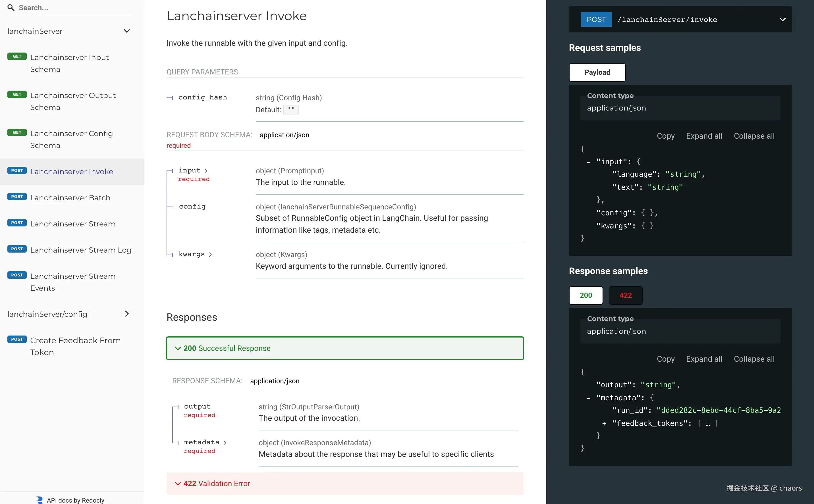Click the search magnifier icon
The image size is (814, 504).
pos(11,8)
